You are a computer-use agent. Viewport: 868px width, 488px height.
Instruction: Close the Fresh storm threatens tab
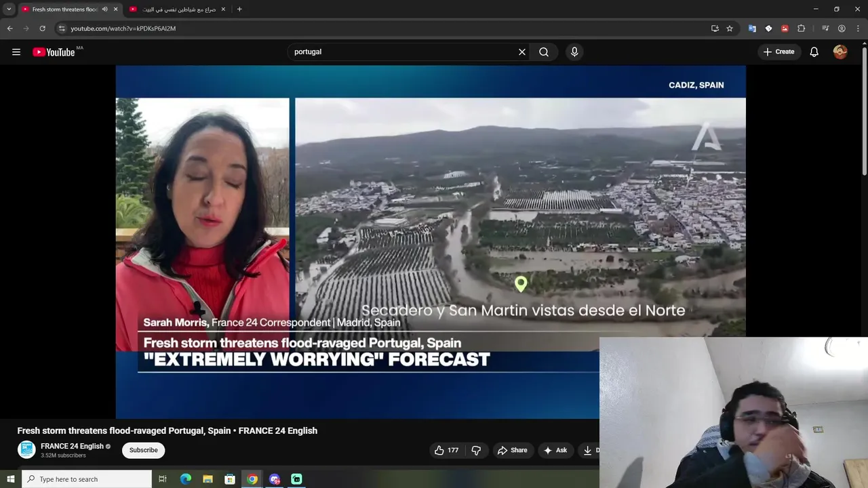[115, 9]
